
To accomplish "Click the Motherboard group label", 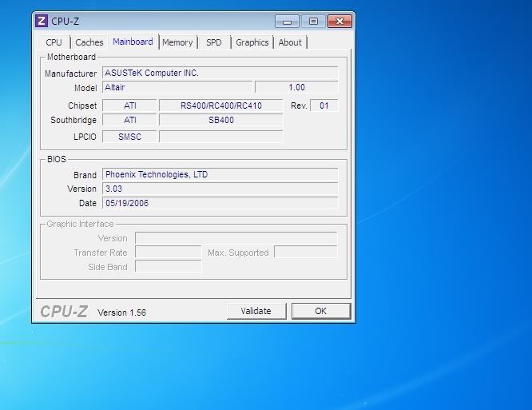I will 71,57.
